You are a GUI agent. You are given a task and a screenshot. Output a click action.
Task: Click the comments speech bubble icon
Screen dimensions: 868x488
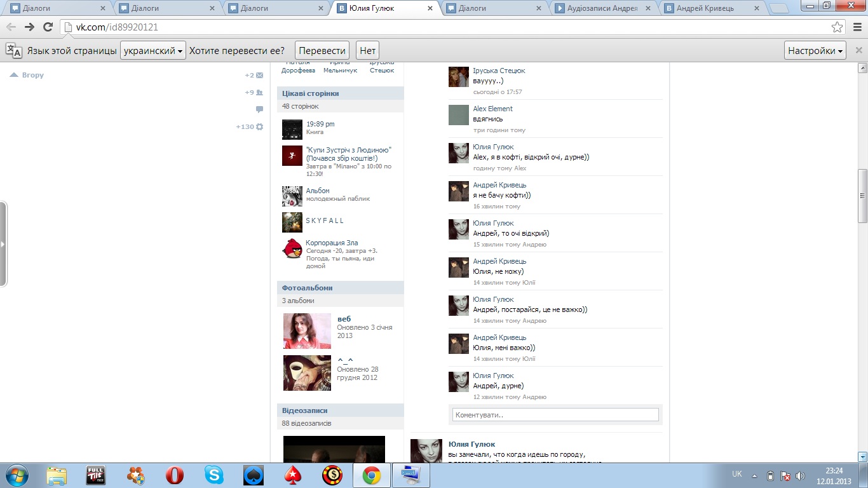tap(259, 109)
